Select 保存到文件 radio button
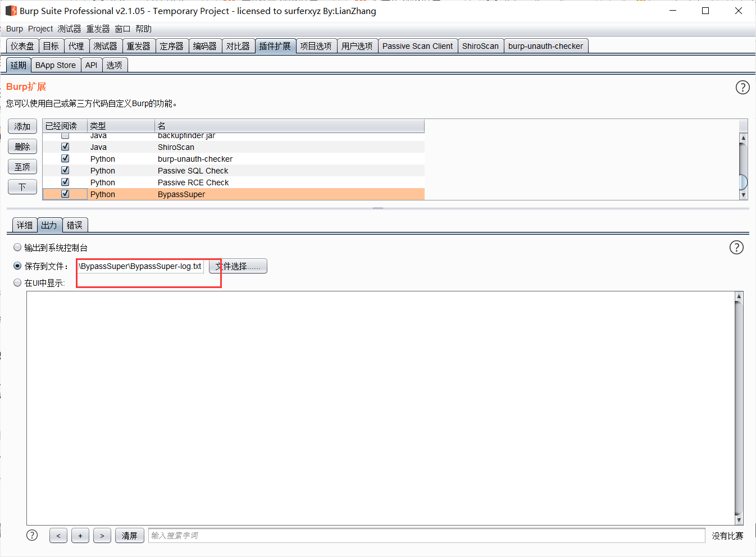The height and width of the screenshot is (557, 756). point(17,266)
